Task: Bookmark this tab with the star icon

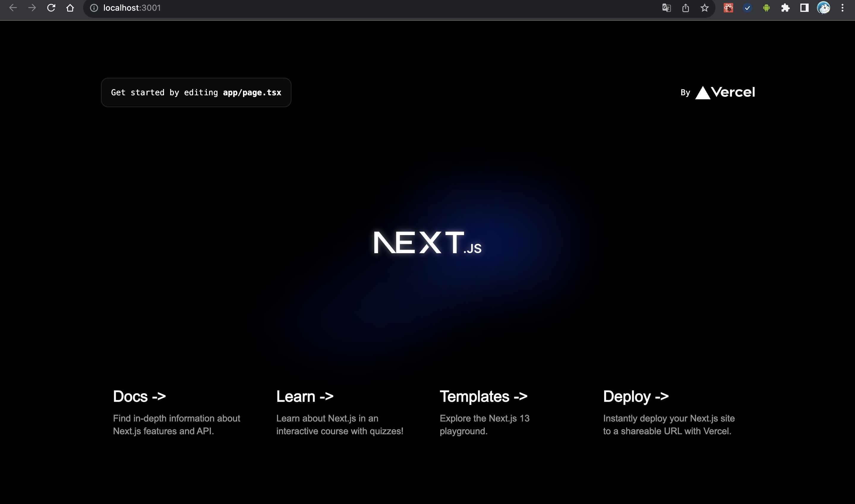Action: coord(704,8)
